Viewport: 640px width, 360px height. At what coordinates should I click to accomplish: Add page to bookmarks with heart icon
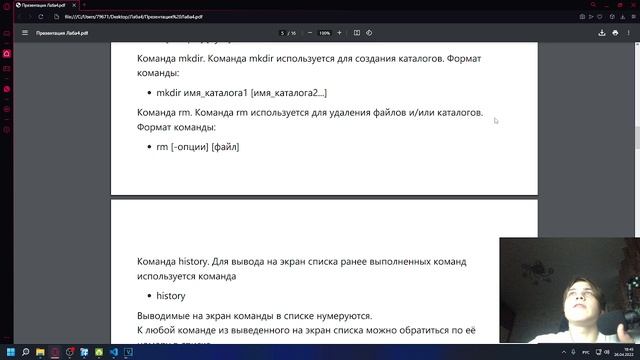[x=600, y=17]
